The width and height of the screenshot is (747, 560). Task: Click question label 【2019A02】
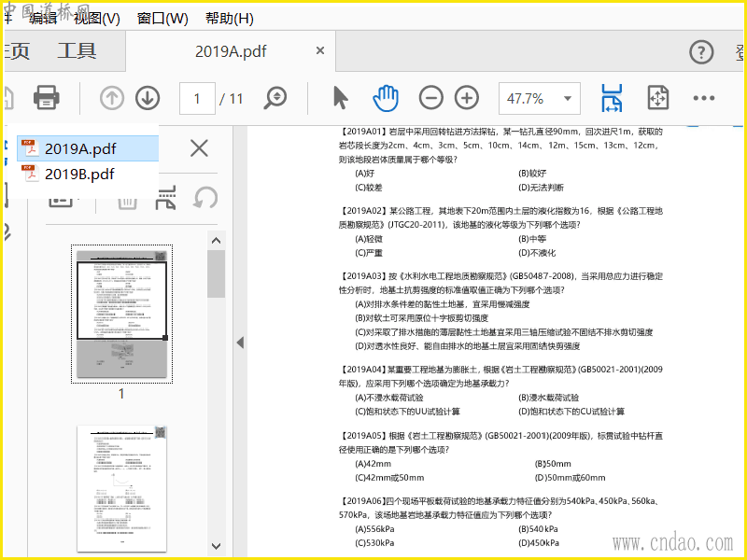coord(362,211)
